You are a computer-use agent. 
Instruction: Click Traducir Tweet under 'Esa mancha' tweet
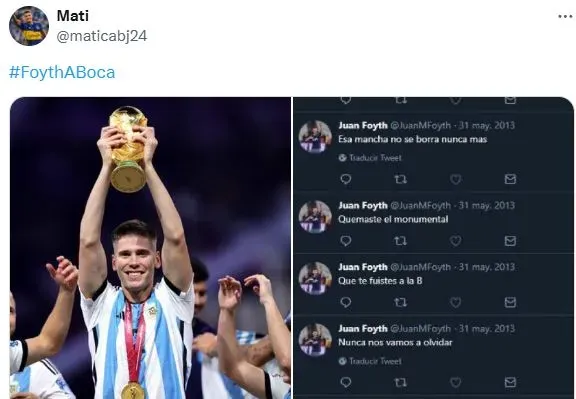370,158
